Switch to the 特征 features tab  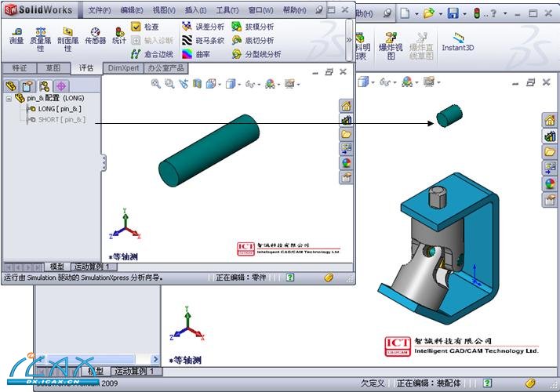coord(20,68)
